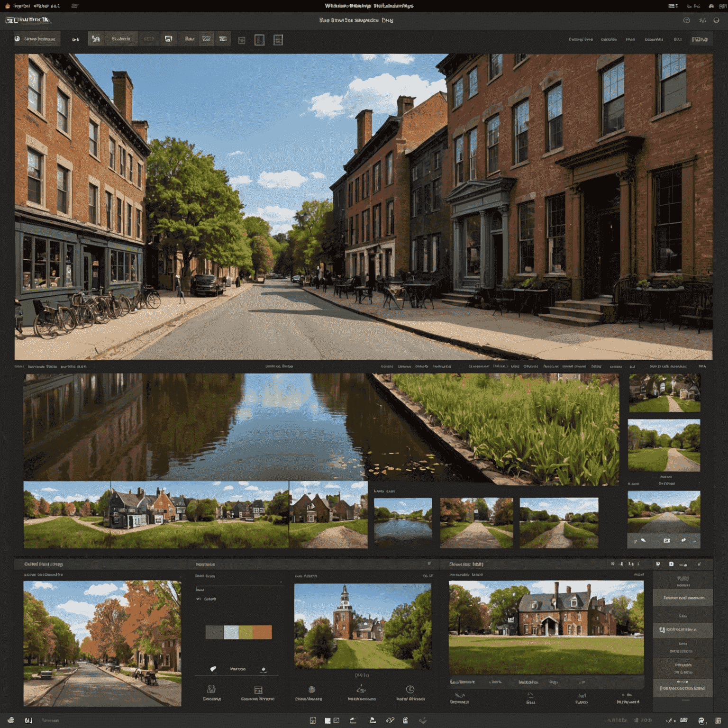Open the brick manor house image in the right panel
The height and width of the screenshot is (728, 728).
pyautogui.click(x=546, y=627)
